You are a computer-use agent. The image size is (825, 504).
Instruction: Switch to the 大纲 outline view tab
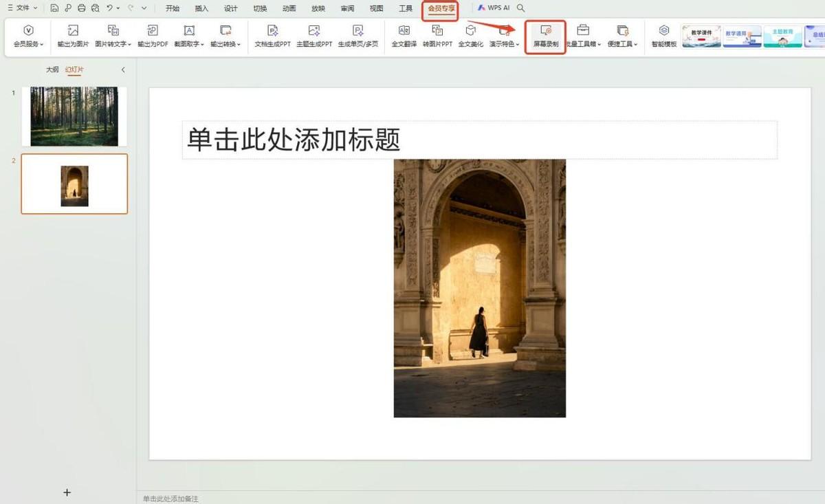point(52,69)
